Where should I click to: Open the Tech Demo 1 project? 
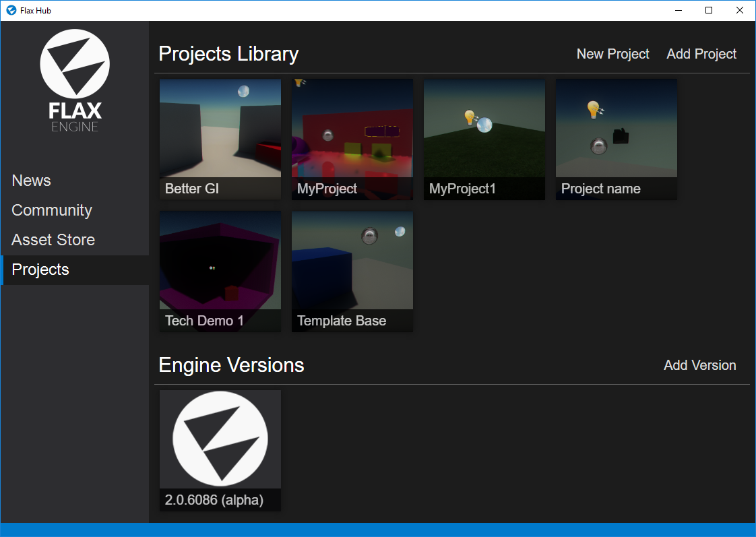click(220, 260)
